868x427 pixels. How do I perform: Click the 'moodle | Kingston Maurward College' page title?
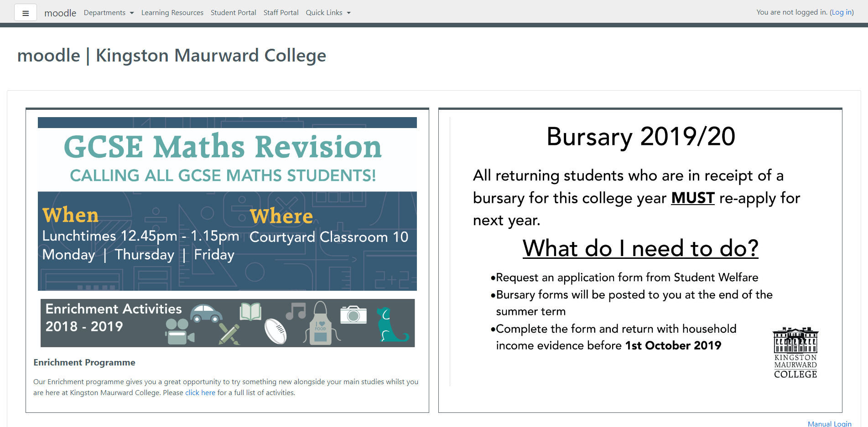(172, 56)
